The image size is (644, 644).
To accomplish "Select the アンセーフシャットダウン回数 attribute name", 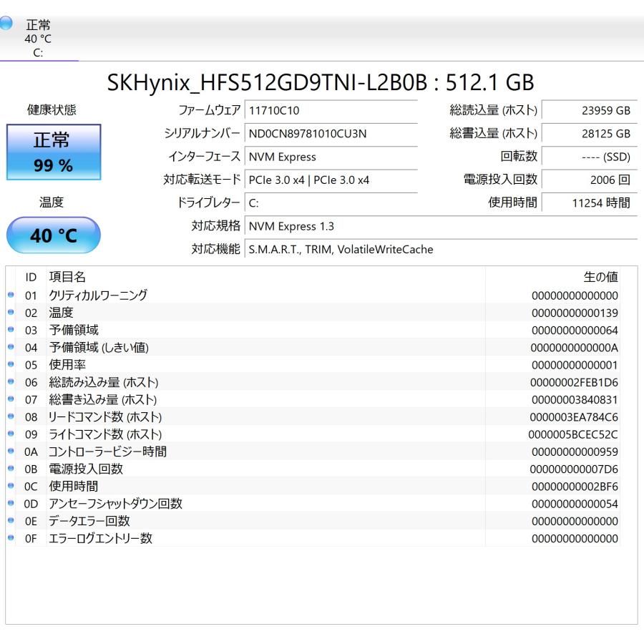I will pos(115,504).
